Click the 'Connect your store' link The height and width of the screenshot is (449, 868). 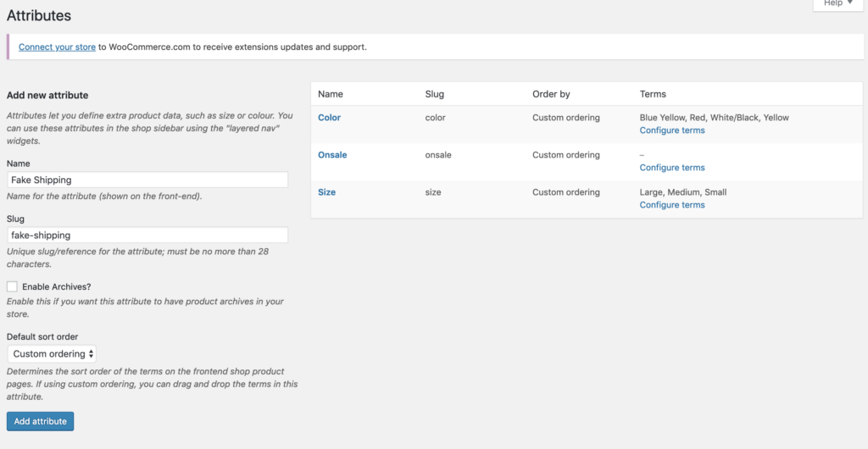[57, 47]
